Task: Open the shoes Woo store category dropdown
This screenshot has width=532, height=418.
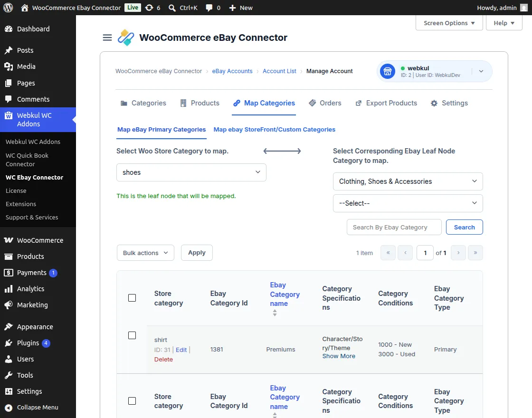Action: 191,172
